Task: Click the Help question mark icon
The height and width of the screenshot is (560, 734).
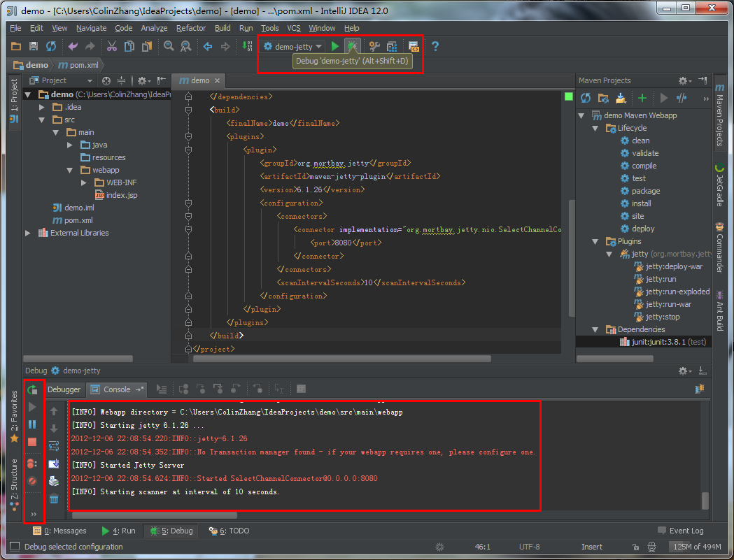Action: click(x=435, y=46)
